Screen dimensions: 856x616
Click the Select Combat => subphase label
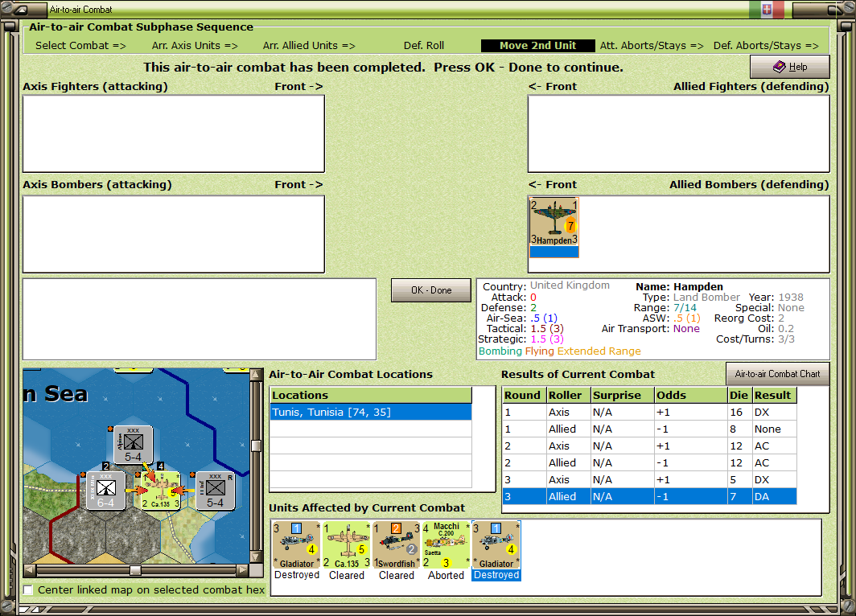click(80, 46)
